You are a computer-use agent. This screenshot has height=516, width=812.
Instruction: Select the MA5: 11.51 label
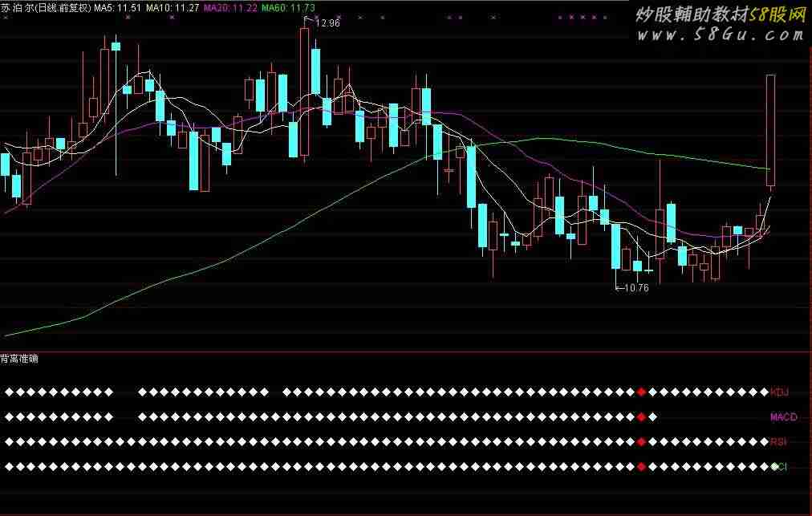click(x=118, y=8)
